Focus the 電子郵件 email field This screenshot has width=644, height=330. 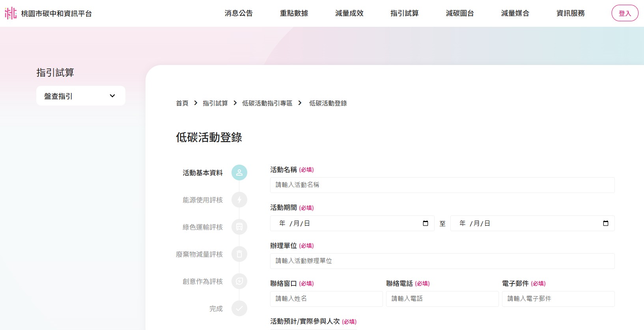pos(558,298)
